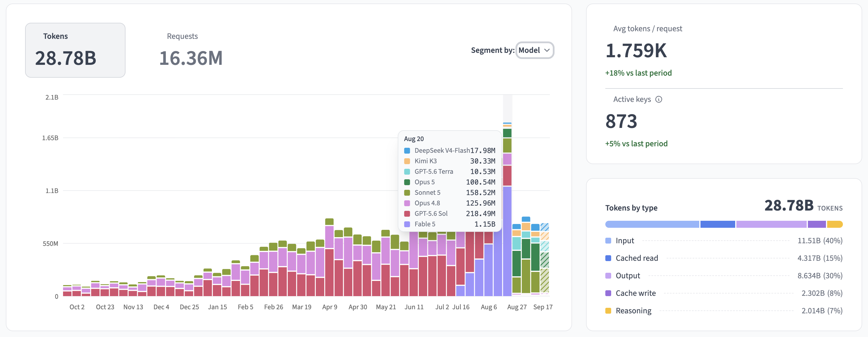Click the Active keys info icon

click(x=658, y=99)
